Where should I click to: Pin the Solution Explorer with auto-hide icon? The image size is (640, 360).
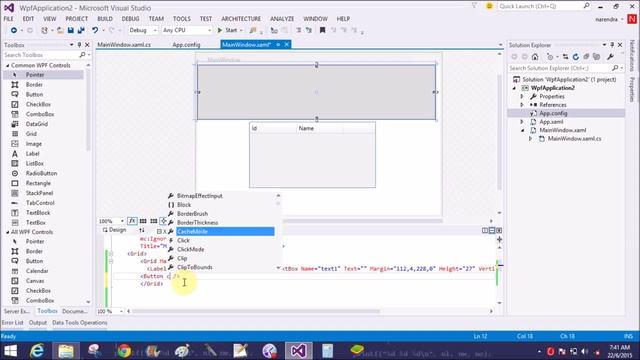[x=612, y=45]
